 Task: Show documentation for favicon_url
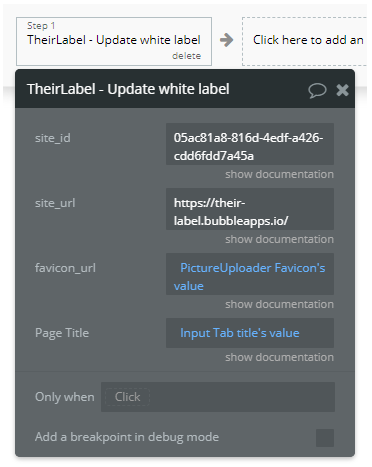pos(279,304)
